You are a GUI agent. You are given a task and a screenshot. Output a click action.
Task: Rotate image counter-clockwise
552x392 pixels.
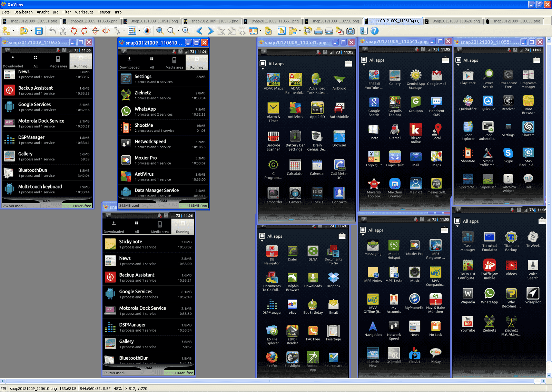[74, 31]
